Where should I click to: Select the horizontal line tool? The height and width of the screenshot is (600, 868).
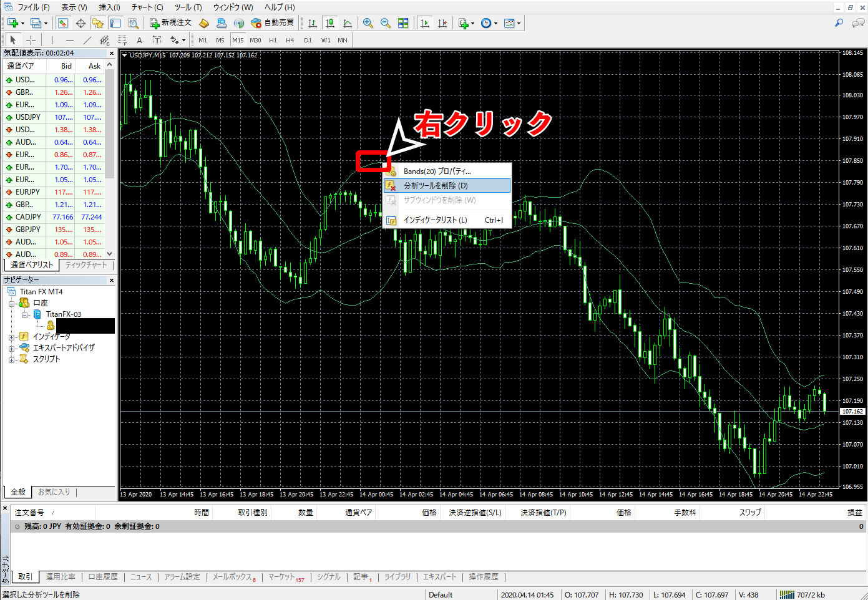pos(70,40)
